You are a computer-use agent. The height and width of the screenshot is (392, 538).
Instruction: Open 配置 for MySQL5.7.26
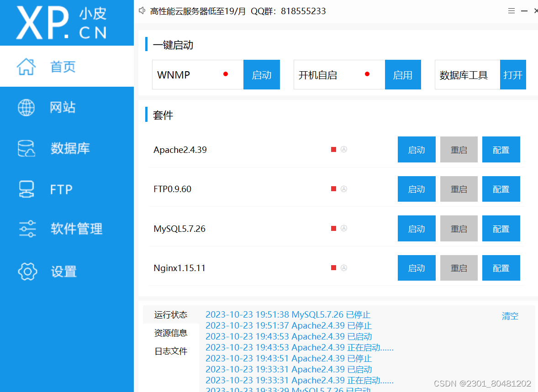pyautogui.click(x=501, y=229)
